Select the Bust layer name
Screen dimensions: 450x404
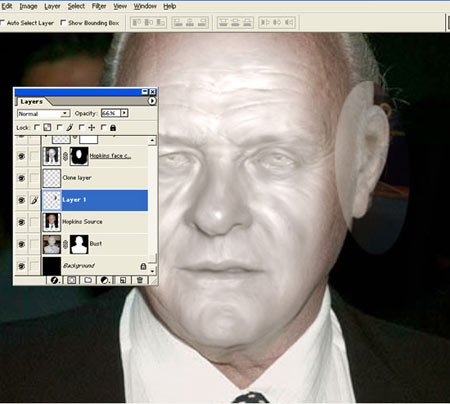pos(96,244)
